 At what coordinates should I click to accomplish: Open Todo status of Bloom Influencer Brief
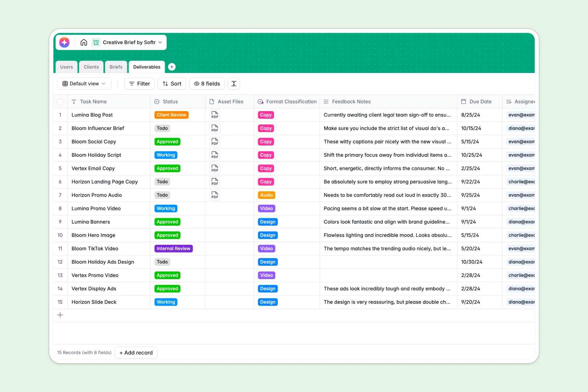point(162,128)
